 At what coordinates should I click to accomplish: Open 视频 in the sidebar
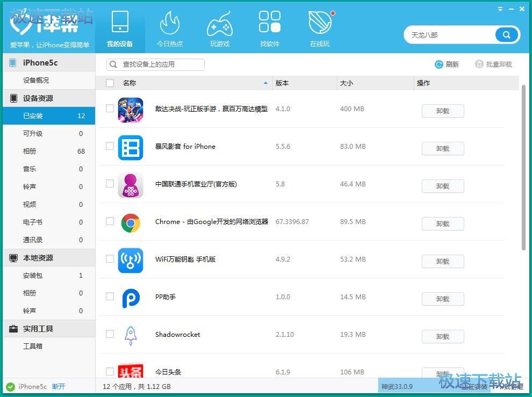pos(49,205)
